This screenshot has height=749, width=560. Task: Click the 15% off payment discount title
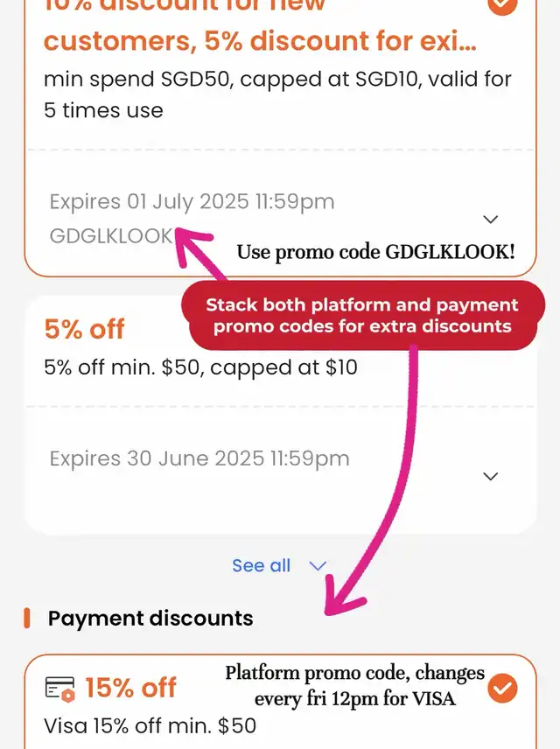coord(130,689)
